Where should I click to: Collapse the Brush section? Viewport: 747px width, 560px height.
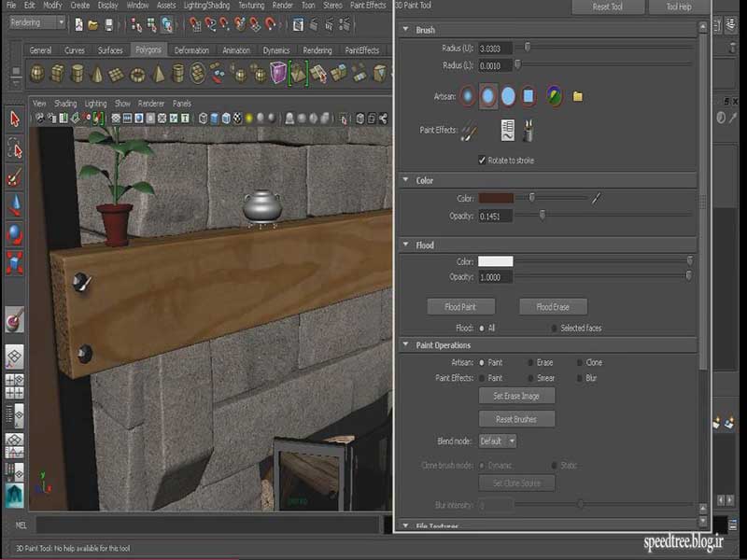tap(405, 30)
